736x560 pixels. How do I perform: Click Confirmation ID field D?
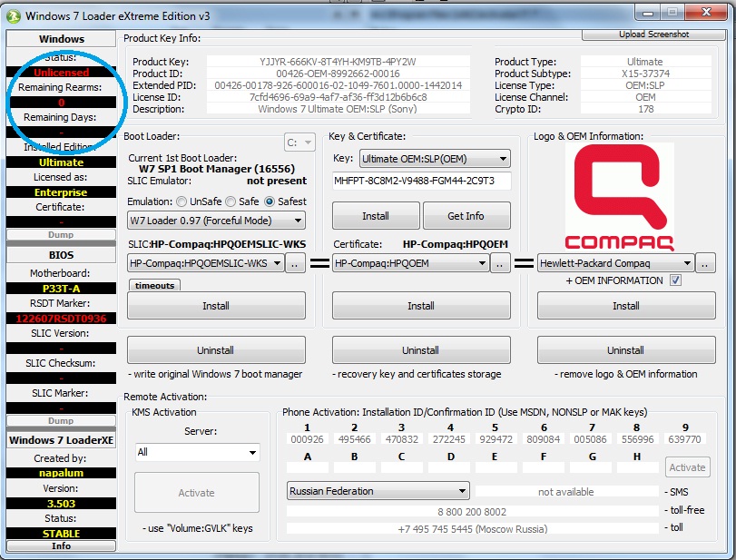(449, 467)
